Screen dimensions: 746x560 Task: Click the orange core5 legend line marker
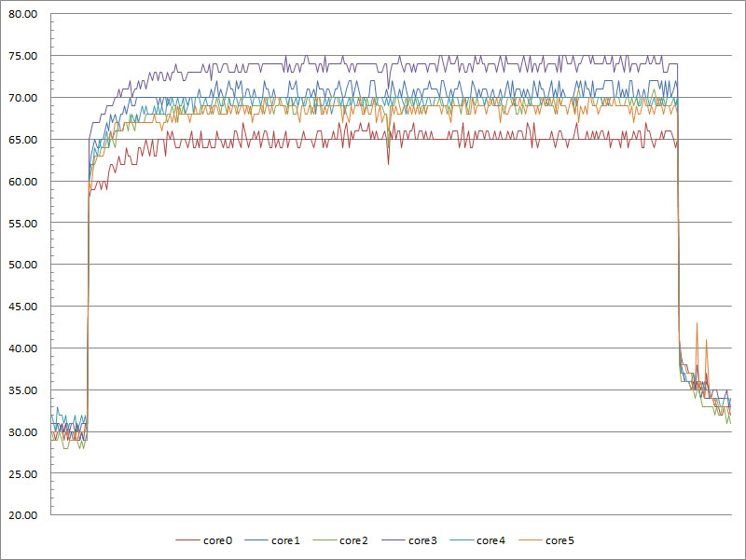(x=530, y=540)
